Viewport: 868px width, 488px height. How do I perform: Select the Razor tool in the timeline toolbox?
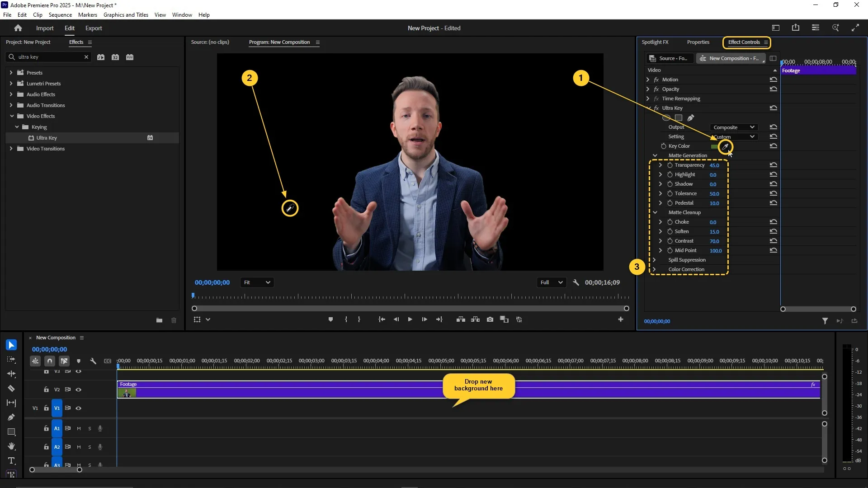[11, 389]
